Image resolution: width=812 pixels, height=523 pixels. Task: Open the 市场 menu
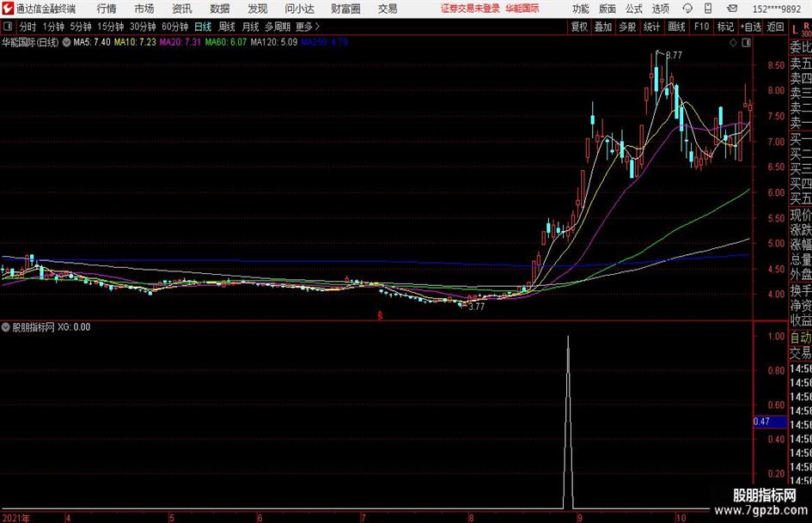[x=144, y=9]
